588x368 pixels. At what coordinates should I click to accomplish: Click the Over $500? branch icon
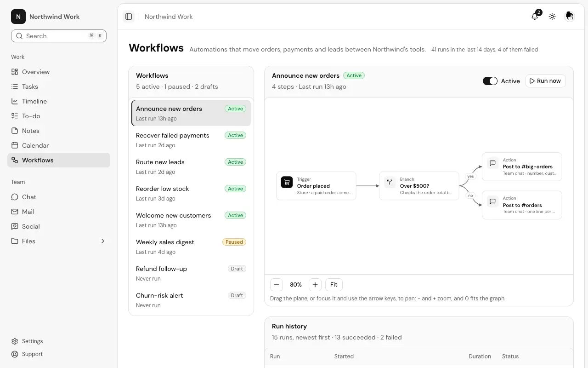(390, 182)
